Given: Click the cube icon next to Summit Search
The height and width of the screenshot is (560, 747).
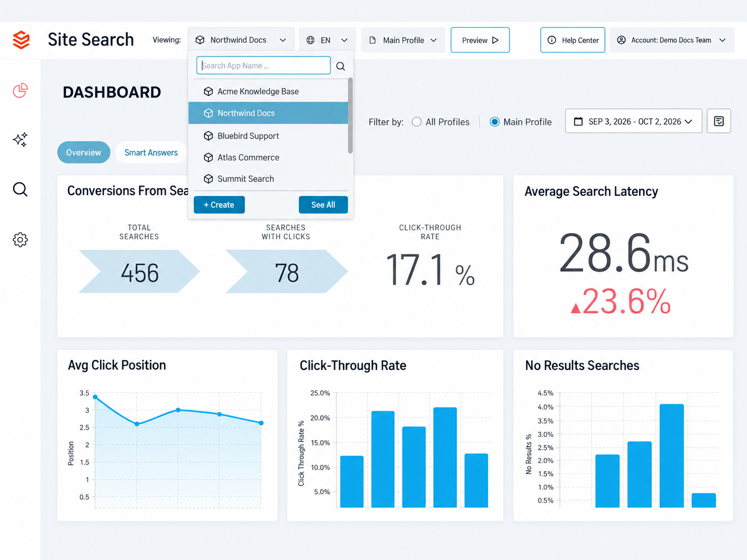Looking at the screenshot, I should (x=208, y=179).
